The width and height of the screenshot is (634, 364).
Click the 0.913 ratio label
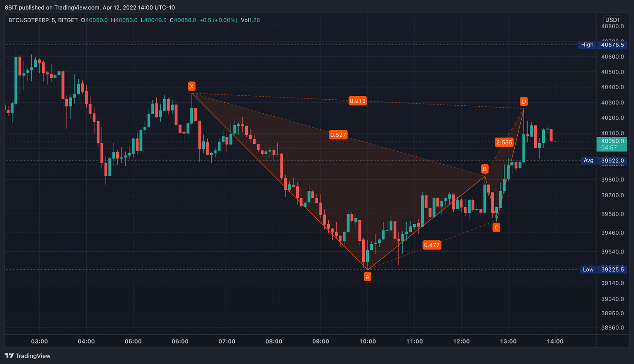point(357,101)
